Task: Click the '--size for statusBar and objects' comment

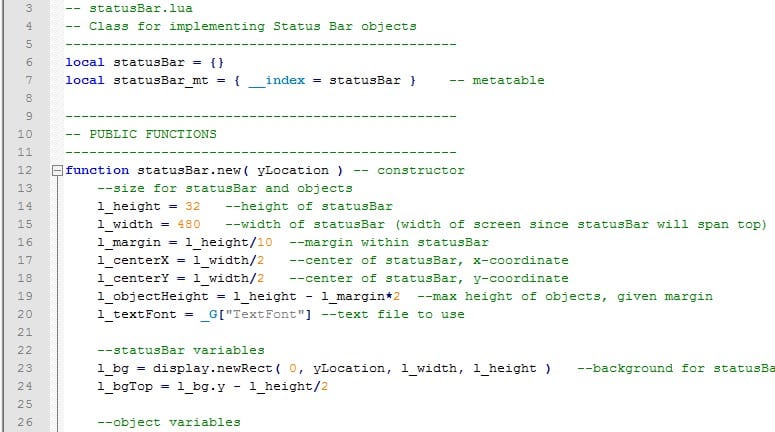Action: (x=225, y=188)
